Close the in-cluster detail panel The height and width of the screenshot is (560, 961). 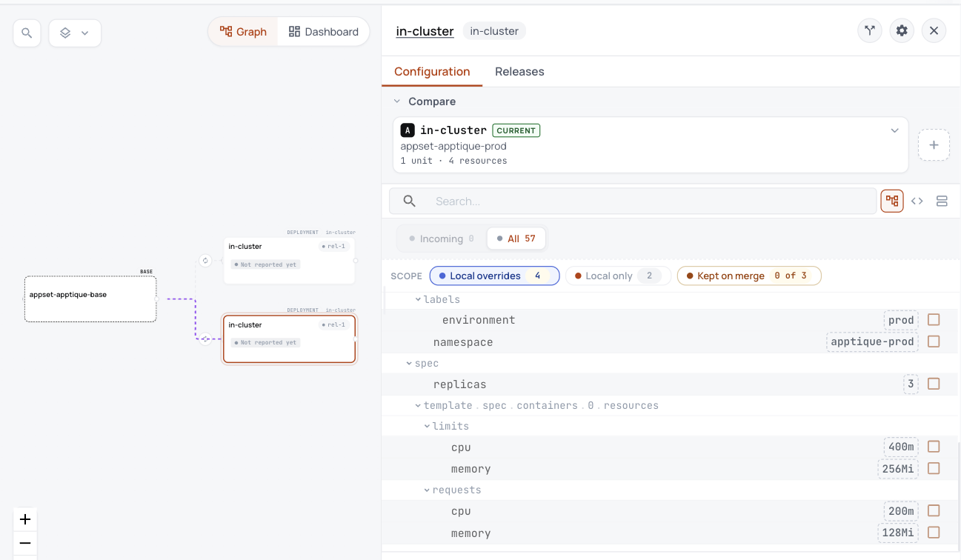[934, 31]
